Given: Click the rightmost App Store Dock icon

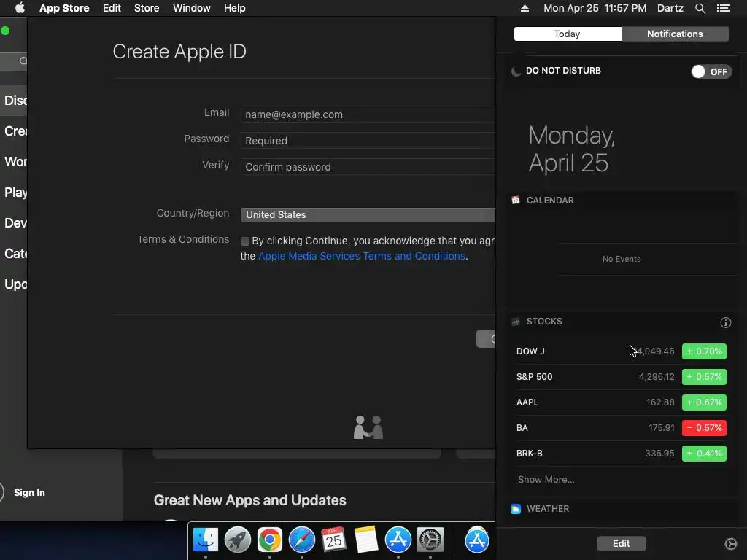Looking at the screenshot, I should point(477,540).
